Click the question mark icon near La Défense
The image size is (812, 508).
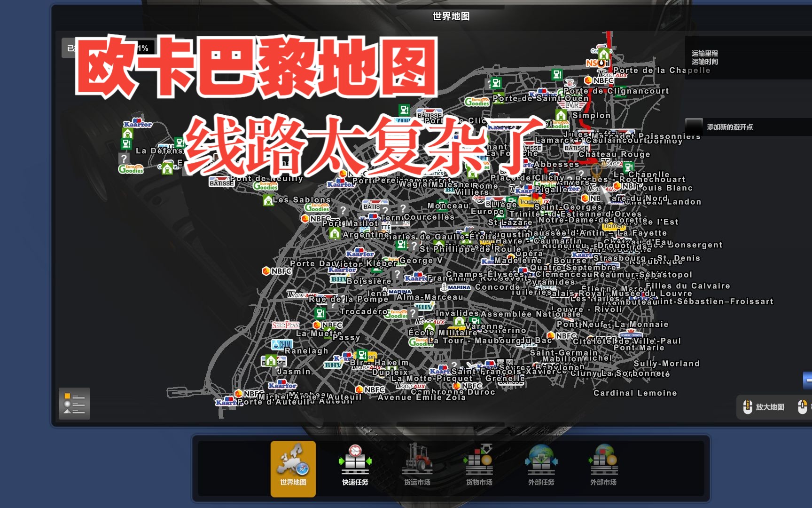(x=124, y=159)
